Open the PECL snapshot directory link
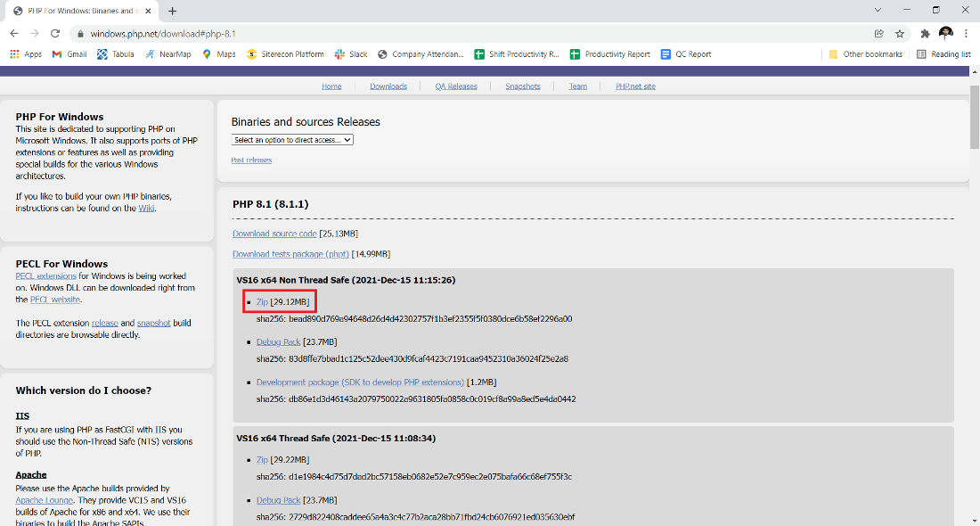Viewport: 980px width, 526px height. click(154, 324)
